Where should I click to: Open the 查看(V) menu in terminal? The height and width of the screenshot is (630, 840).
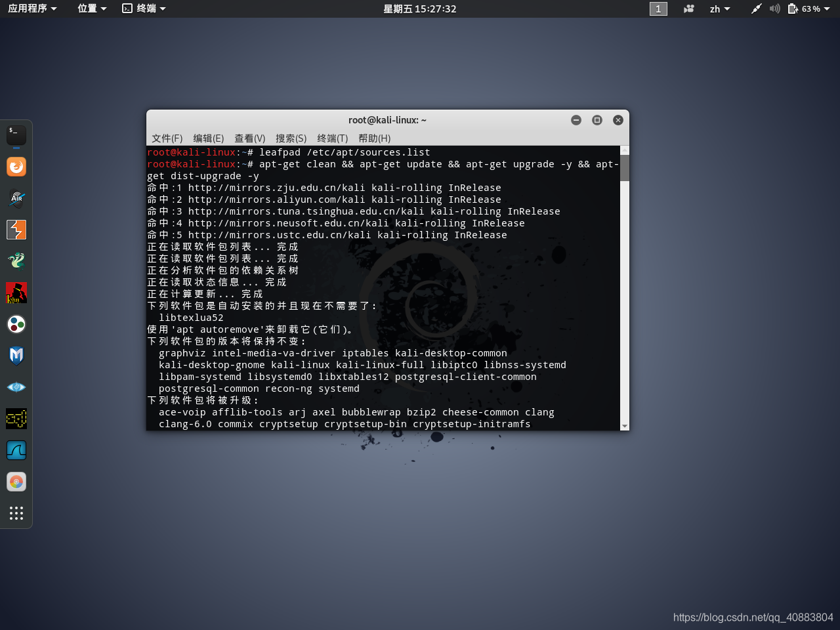coord(250,138)
